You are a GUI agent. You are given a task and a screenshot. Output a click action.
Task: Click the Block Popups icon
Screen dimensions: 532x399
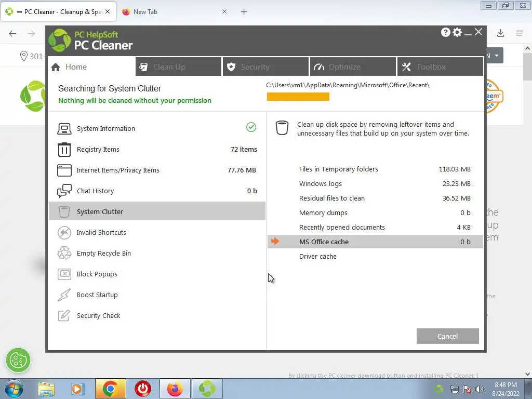coord(64,274)
